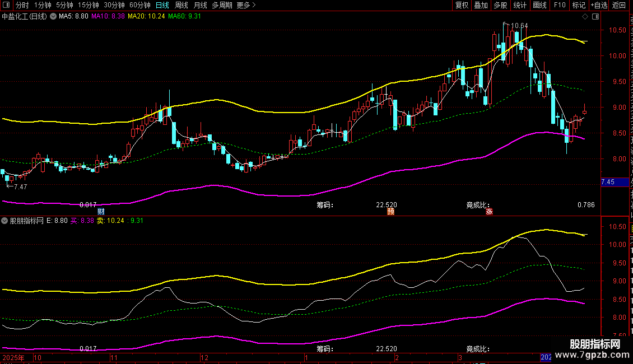
Task: Click the highlighted blue date box on the time axis
Action: [546, 357]
